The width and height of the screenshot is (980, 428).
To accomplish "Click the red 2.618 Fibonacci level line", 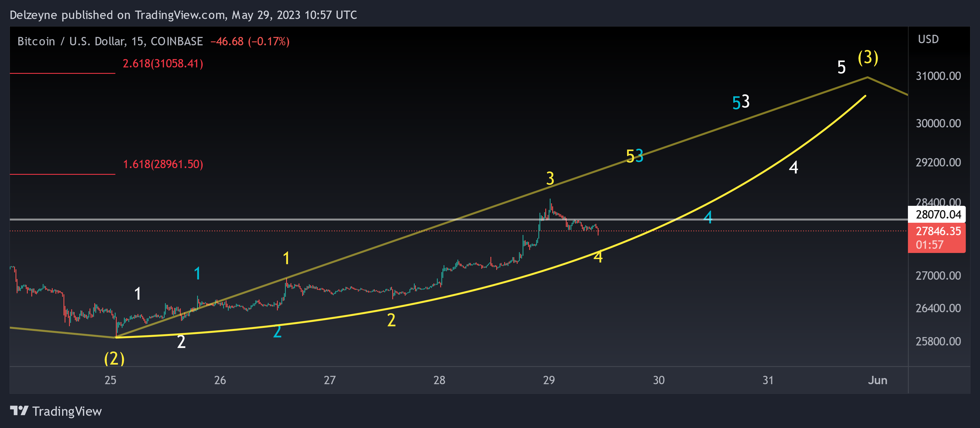I will click(62, 73).
